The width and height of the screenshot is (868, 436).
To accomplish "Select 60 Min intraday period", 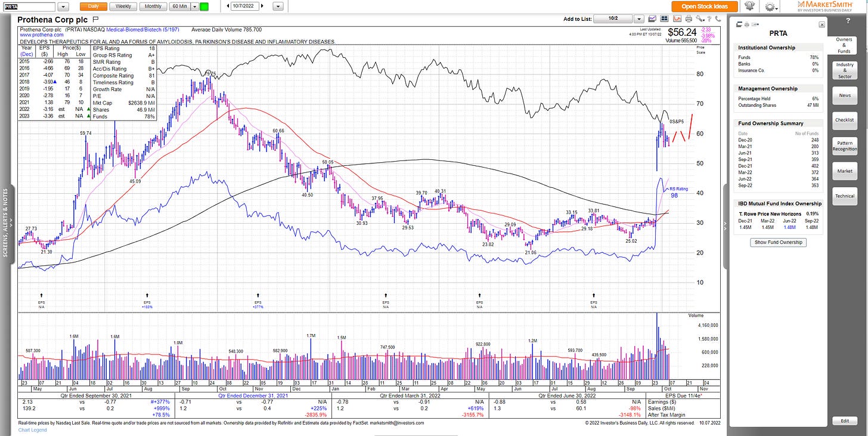I will coord(179,6).
